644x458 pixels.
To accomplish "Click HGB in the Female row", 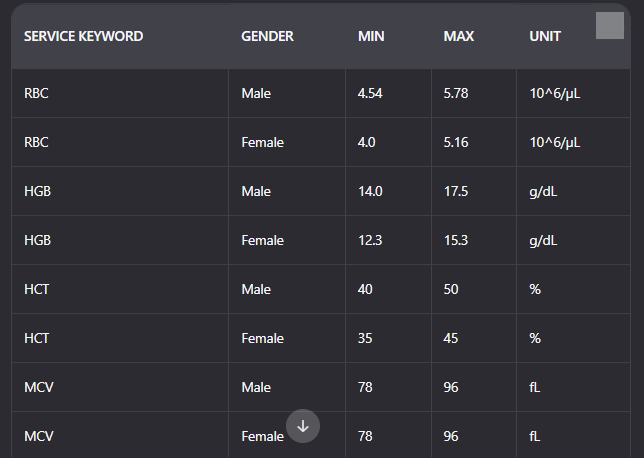I will 37,240.
